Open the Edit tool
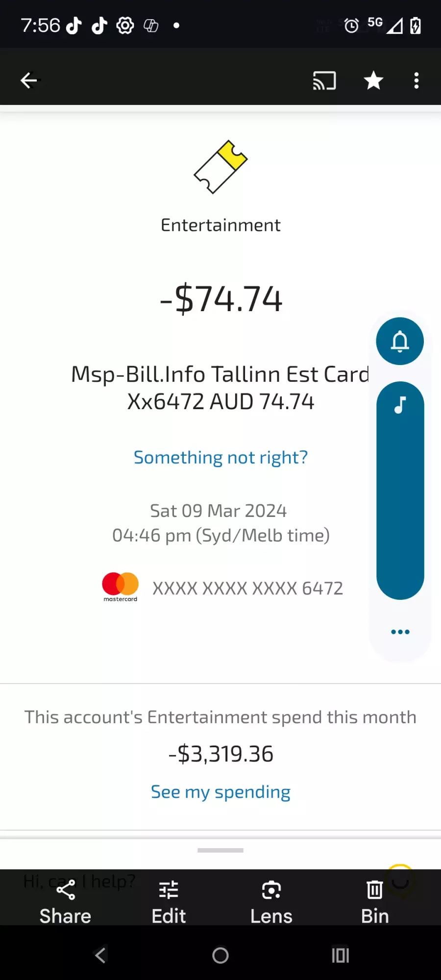Screen dimensions: 441x980 169,903
